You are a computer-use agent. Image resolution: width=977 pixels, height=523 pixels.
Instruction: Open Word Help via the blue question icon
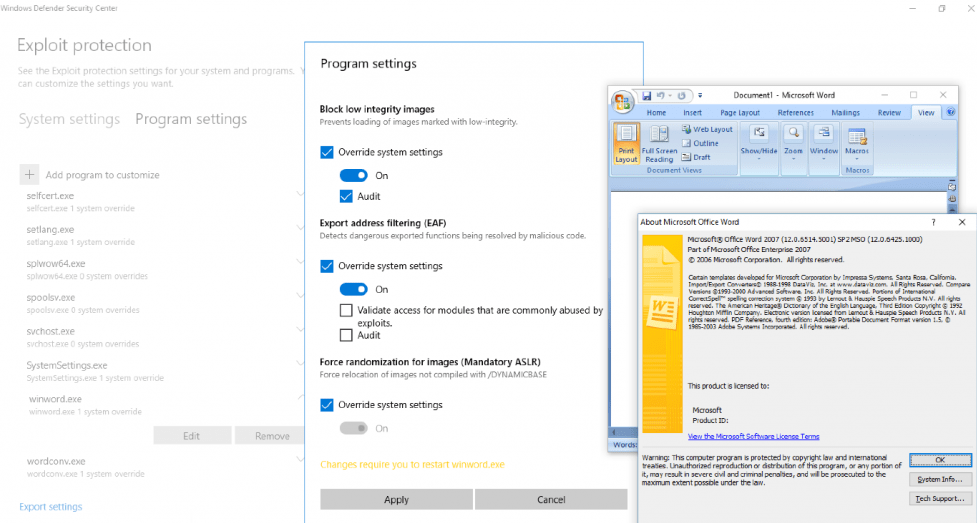pos(951,112)
